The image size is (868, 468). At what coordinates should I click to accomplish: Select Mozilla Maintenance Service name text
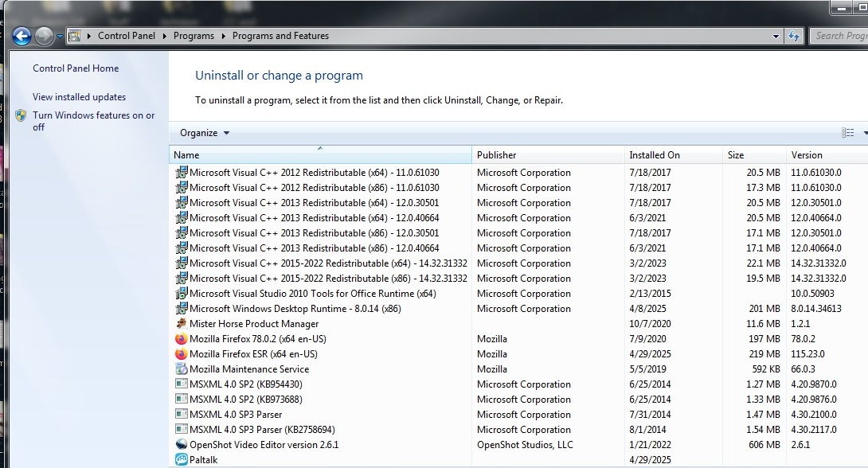pos(249,369)
